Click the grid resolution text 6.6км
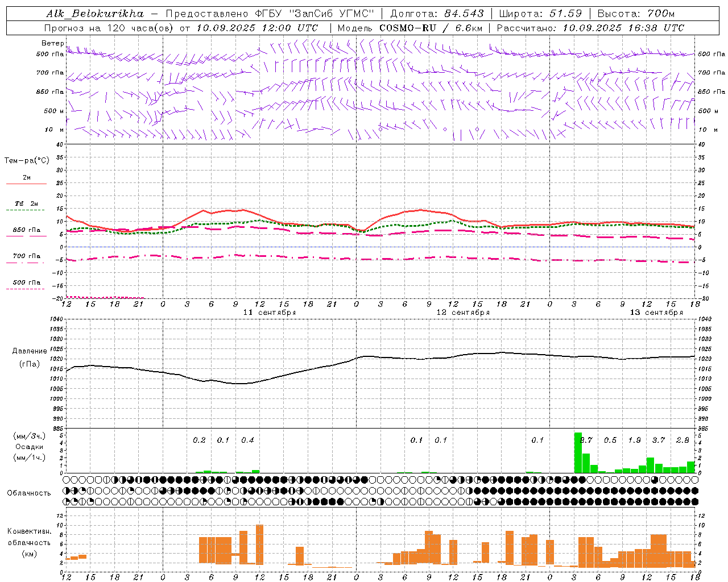This screenshot has width=728, height=582. tap(469, 28)
